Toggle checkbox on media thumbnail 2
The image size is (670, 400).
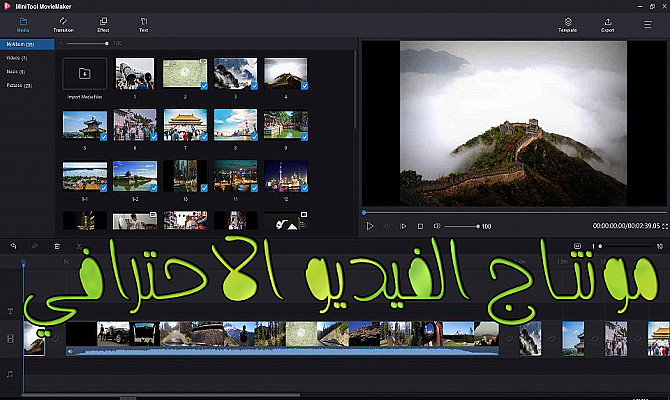[204, 86]
